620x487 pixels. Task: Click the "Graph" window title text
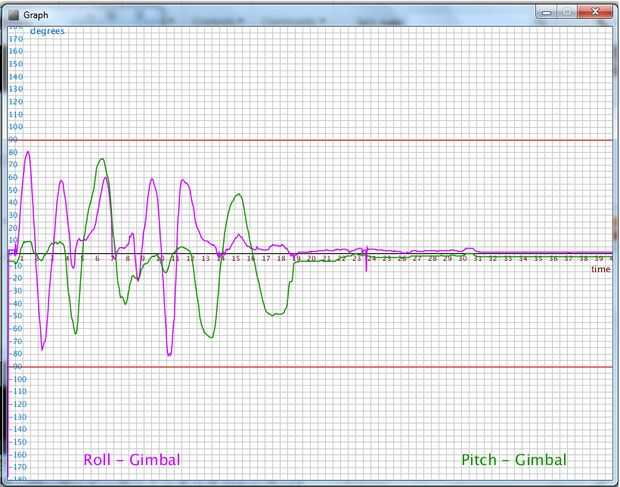[36, 15]
